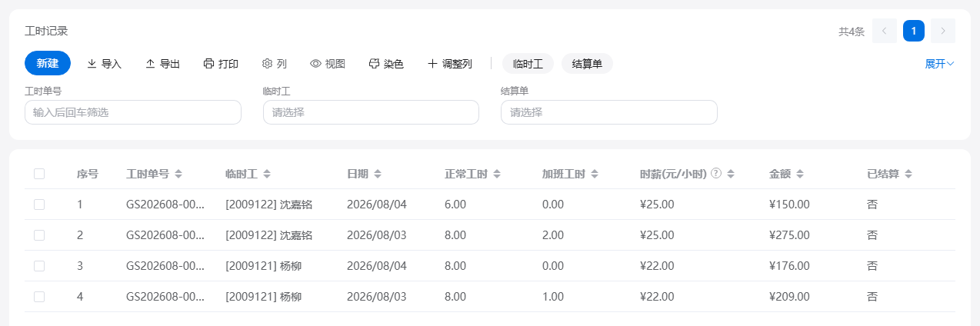This screenshot has width=980, height=326.
Task: Click amount ¥176.00 cell
Action: 789,266
